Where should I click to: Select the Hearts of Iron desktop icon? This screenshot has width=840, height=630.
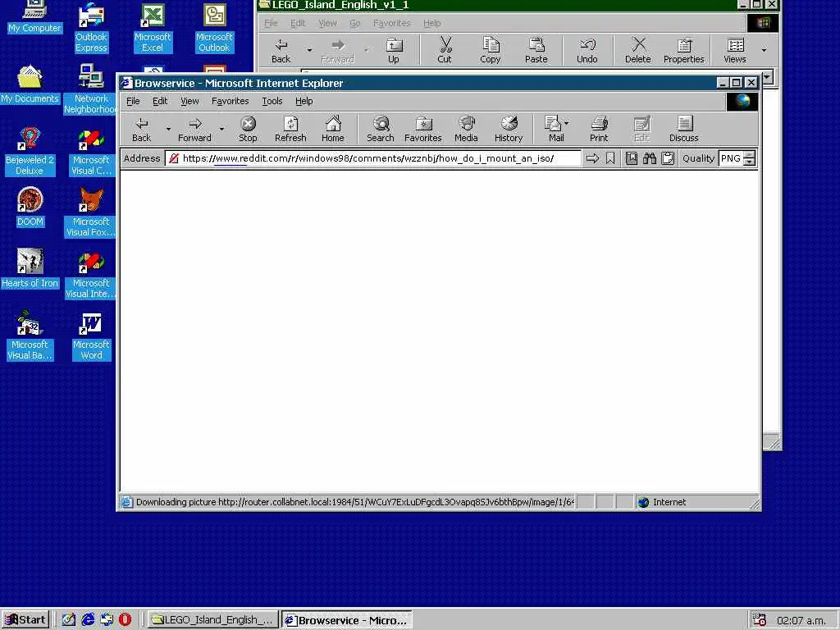coord(30,268)
